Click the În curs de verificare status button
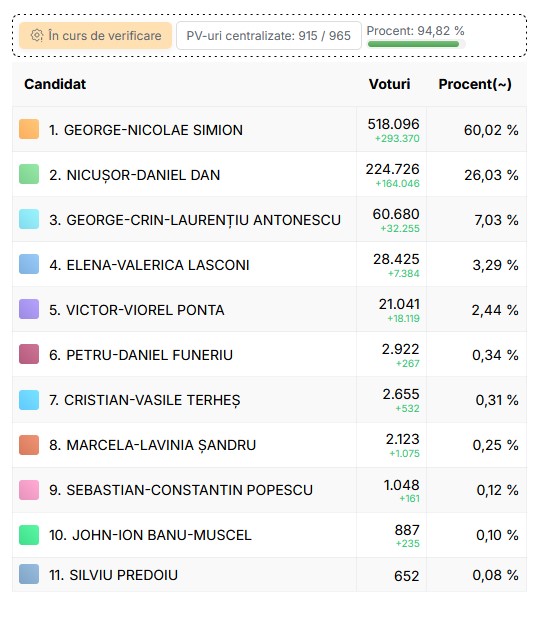 (96, 36)
